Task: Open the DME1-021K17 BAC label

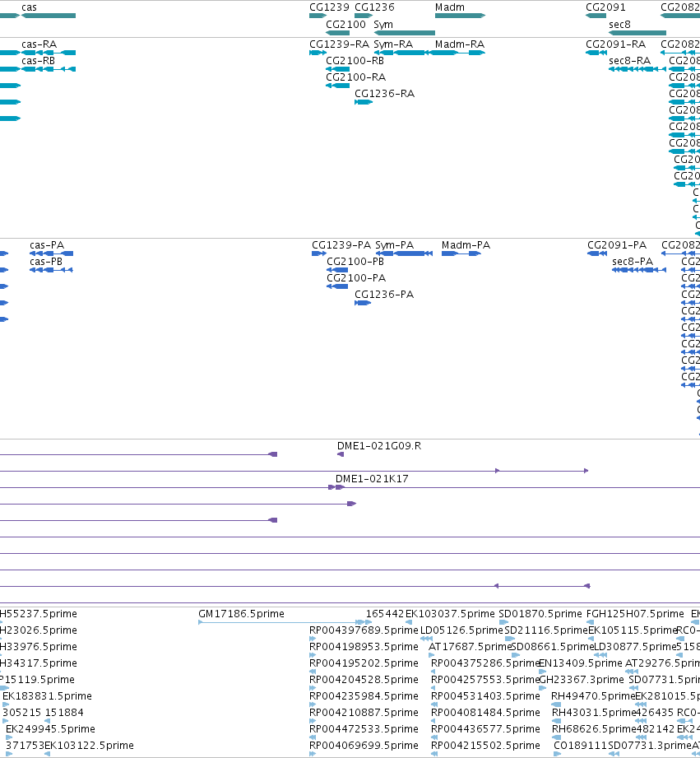Action: [x=372, y=479]
